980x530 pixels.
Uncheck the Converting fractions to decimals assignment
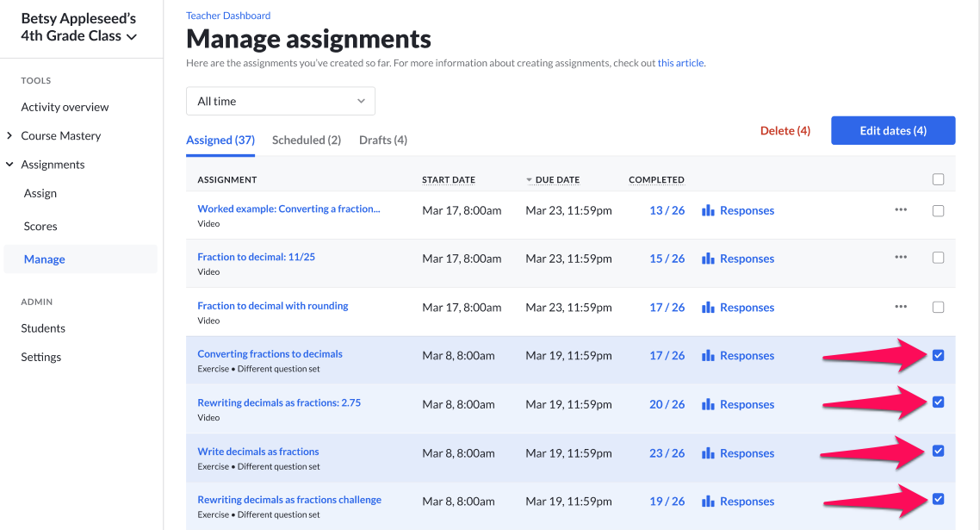point(938,354)
